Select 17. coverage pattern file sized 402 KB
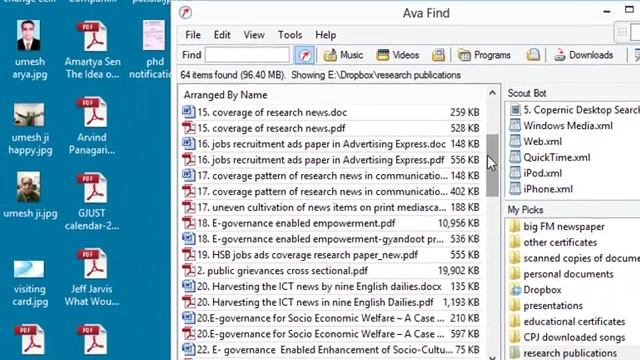 point(331,191)
